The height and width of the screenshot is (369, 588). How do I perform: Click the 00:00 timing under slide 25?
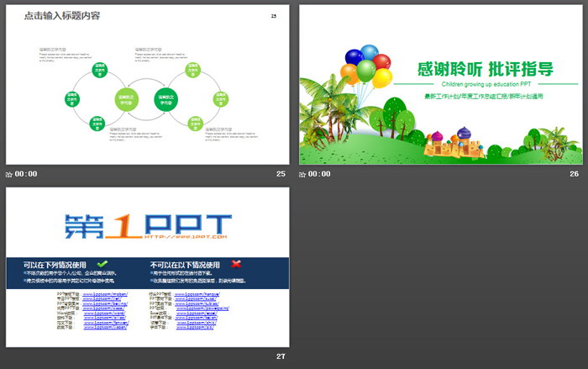(26, 174)
